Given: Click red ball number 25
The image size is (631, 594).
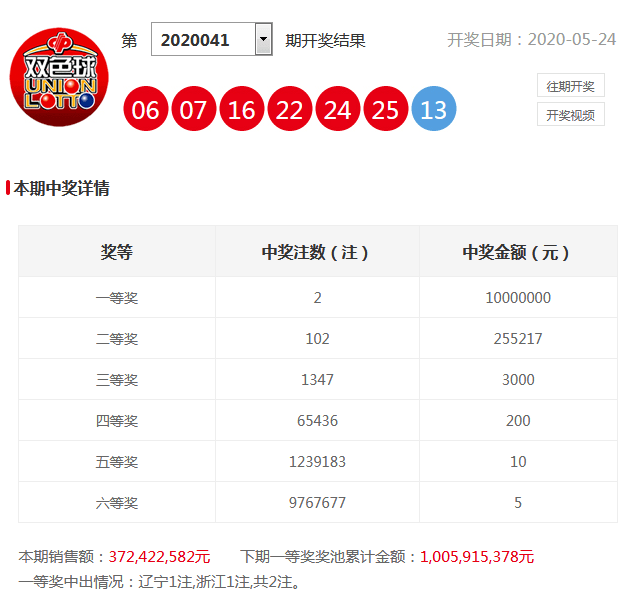Looking at the screenshot, I should tap(386, 109).
